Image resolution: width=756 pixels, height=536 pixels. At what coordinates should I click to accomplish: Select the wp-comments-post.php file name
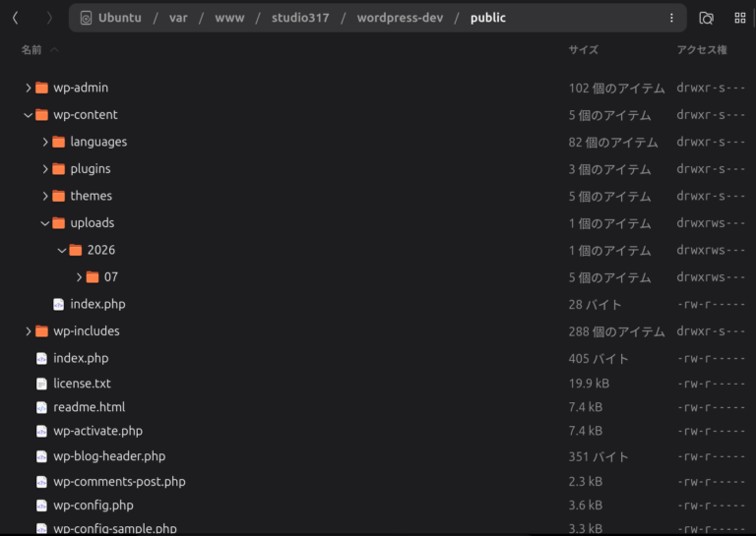pos(119,481)
